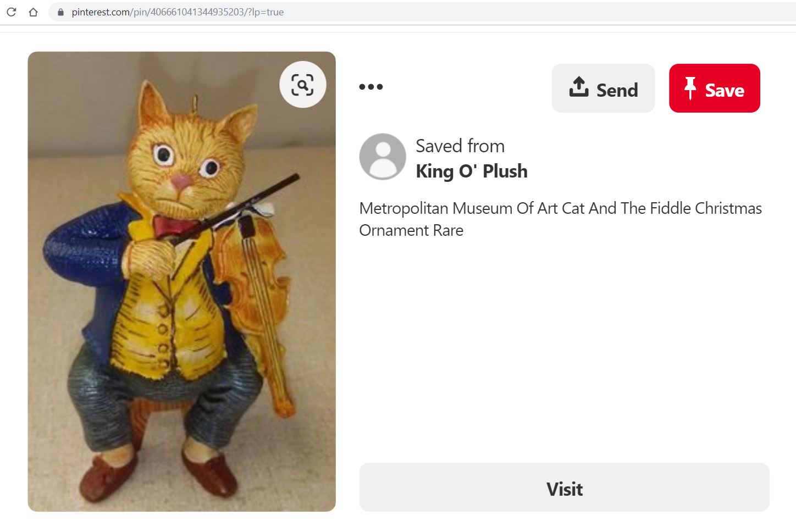Click the Saved from label
The height and width of the screenshot is (532, 796).
coord(460,146)
